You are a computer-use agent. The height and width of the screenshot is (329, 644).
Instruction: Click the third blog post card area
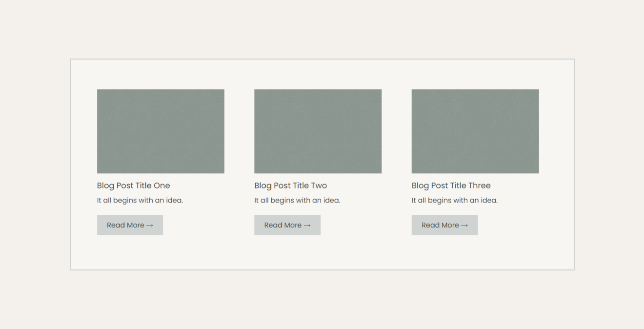click(x=475, y=161)
